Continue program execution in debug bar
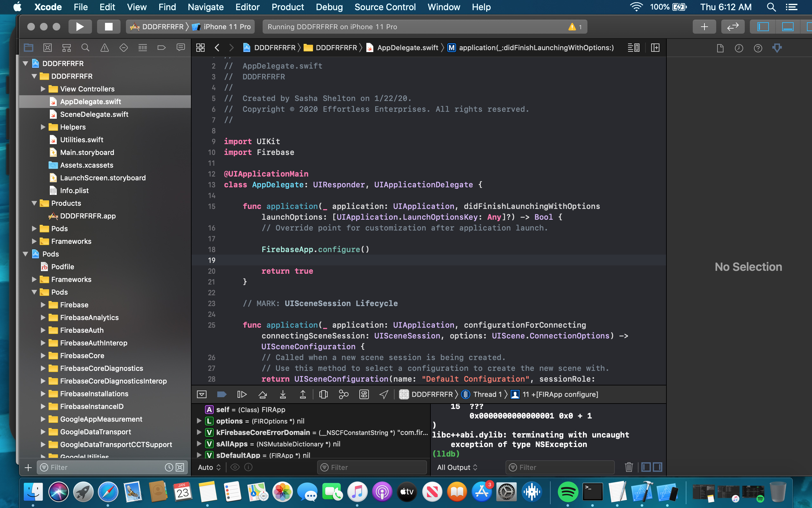Viewport: 812px width, 508px height. (x=242, y=394)
